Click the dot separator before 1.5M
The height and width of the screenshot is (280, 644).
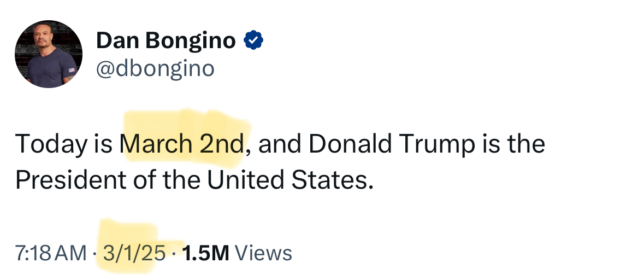click(x=173, y=253)
